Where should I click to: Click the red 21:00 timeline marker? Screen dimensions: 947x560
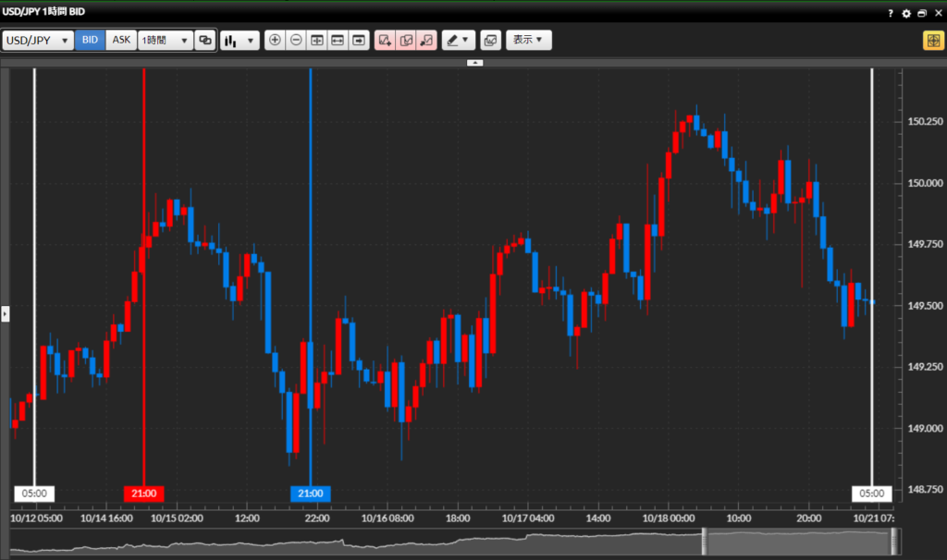pyautogui.click(x=143, y=493)
